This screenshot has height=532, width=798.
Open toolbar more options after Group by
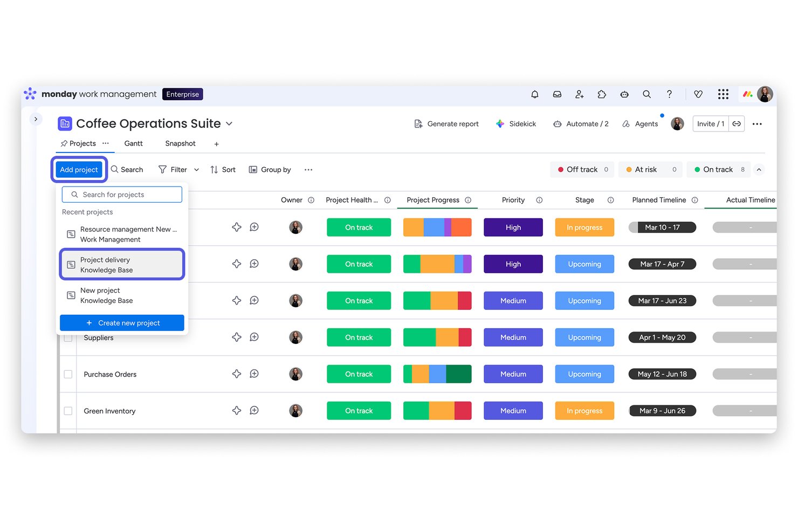[308, 170]
